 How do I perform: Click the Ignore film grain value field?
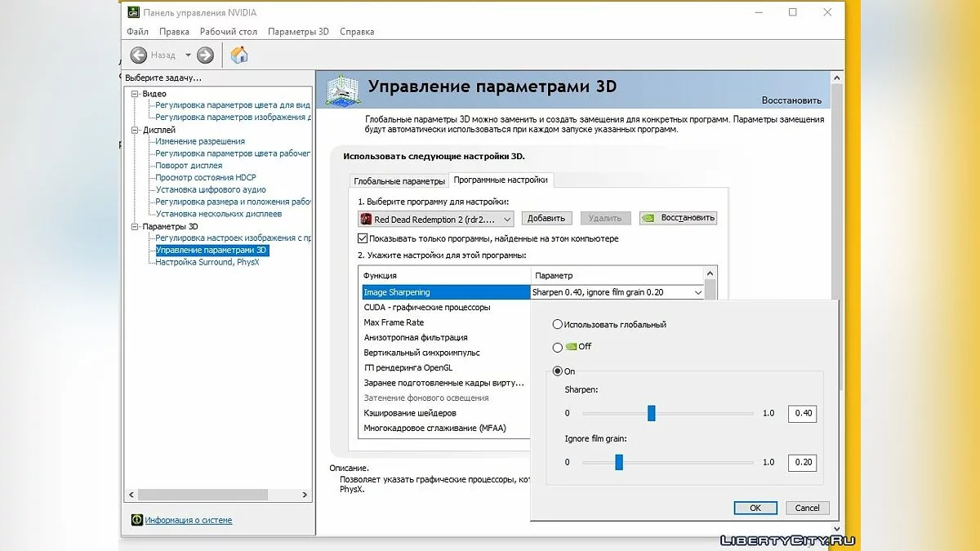(802, 463)
